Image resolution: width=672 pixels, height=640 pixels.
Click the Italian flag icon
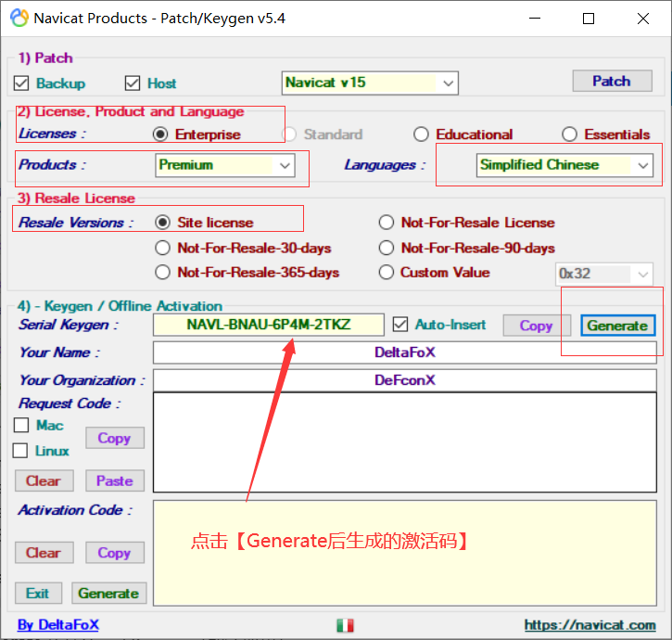click(x=345, y=625)
